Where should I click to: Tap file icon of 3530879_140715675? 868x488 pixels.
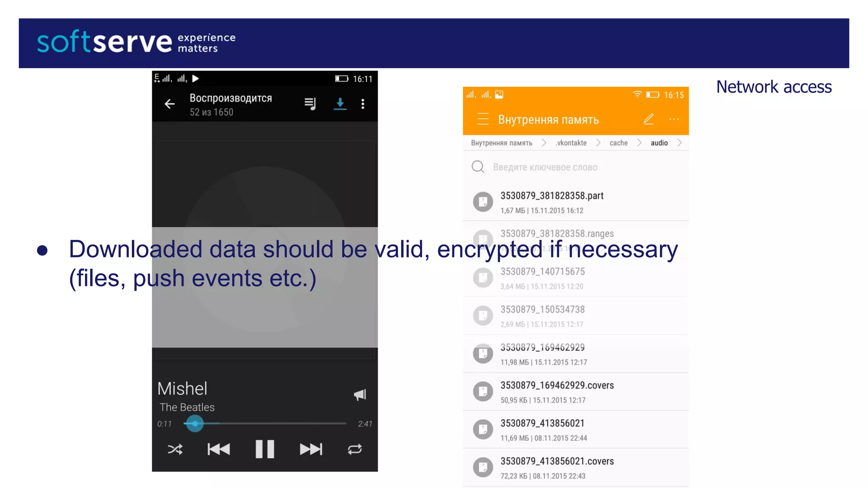[483, 278]
